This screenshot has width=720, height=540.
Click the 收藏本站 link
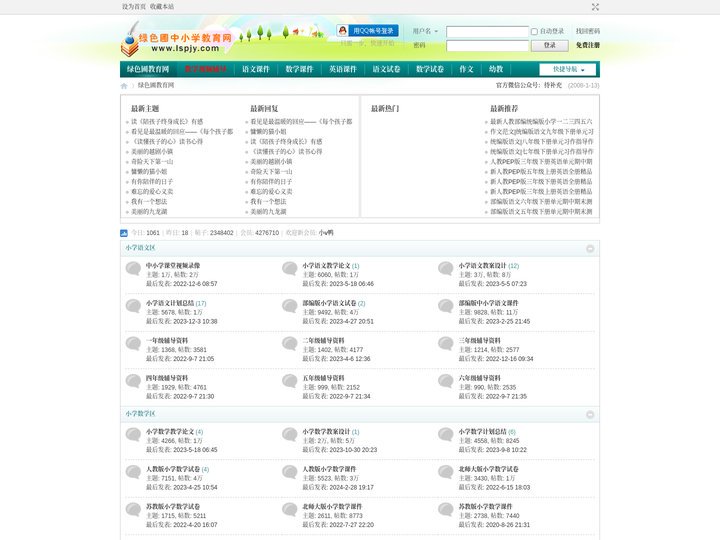point(162,7)
